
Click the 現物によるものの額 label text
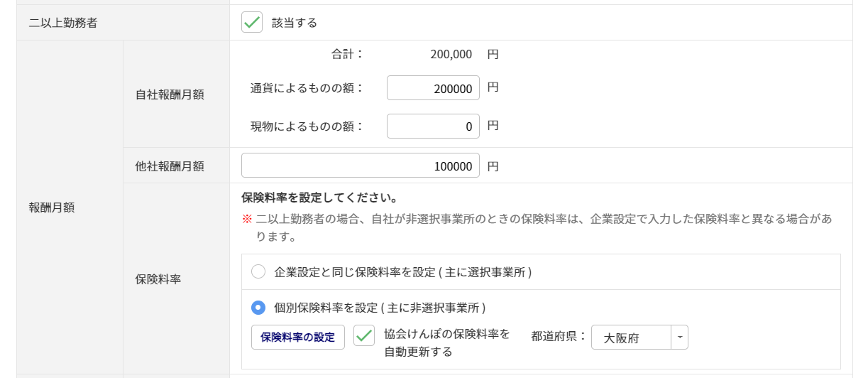[307, 126]
